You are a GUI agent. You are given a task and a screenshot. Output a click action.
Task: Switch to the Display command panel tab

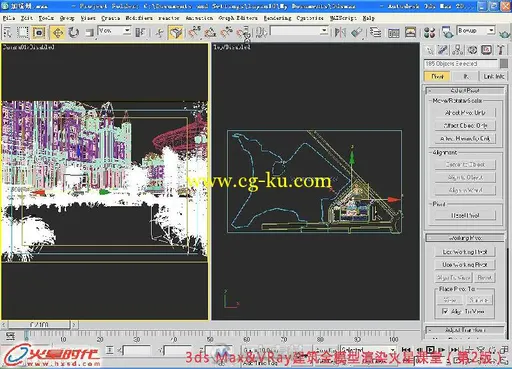[486, 50]
